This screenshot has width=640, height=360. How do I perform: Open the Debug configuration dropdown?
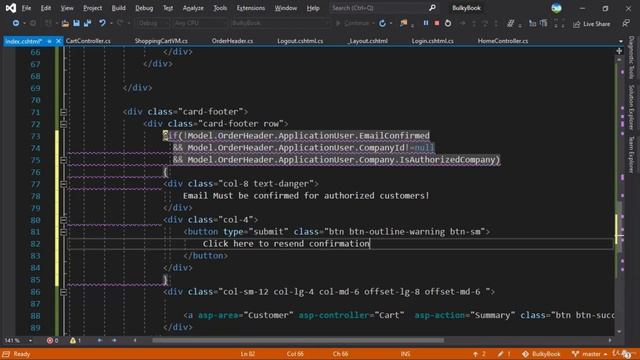coord(153,23)
